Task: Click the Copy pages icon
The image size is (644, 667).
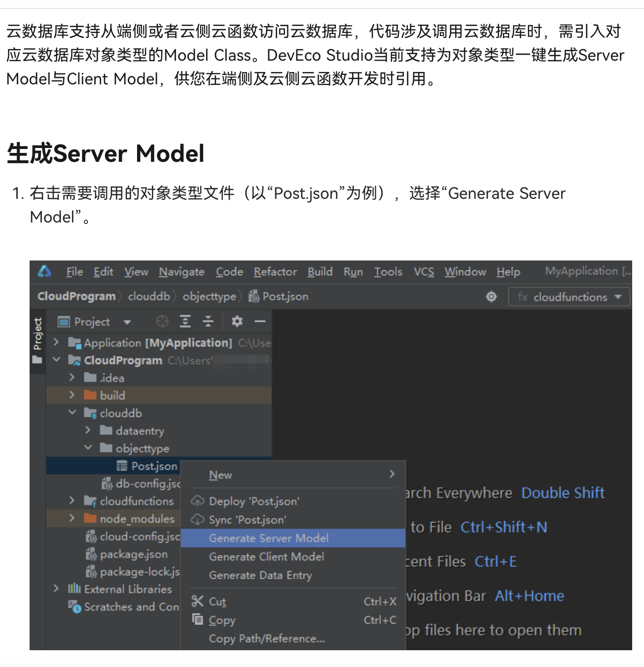Action: click(x=197, y=619)
